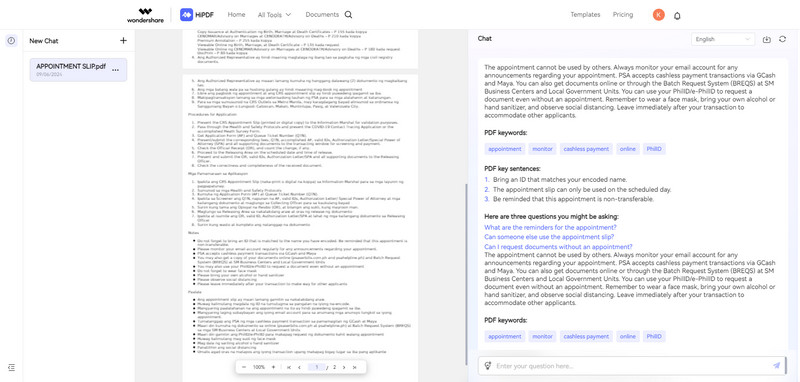Viewport: 800px width, 382px height.
Task: Ask 'What are the reminders for the appointment?'
Action: [551, 227]
